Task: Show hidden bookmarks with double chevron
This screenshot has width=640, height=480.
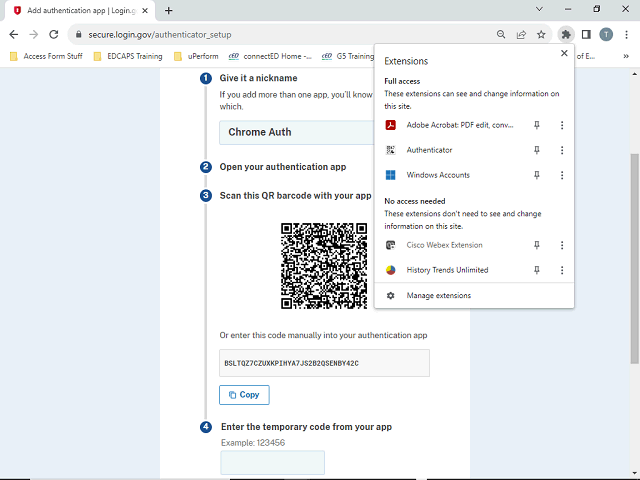Action: point(626,56)
